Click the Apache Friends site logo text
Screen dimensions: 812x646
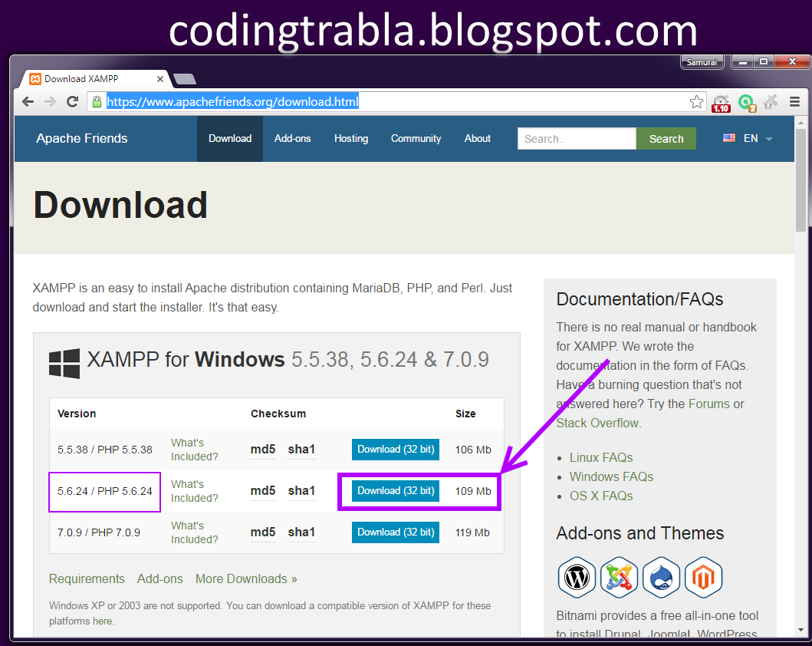tap(82, 138)
